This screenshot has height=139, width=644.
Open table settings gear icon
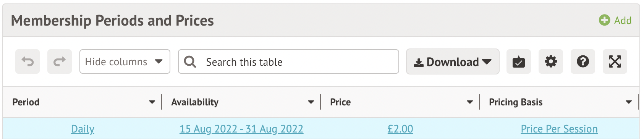tap(551, 61)
